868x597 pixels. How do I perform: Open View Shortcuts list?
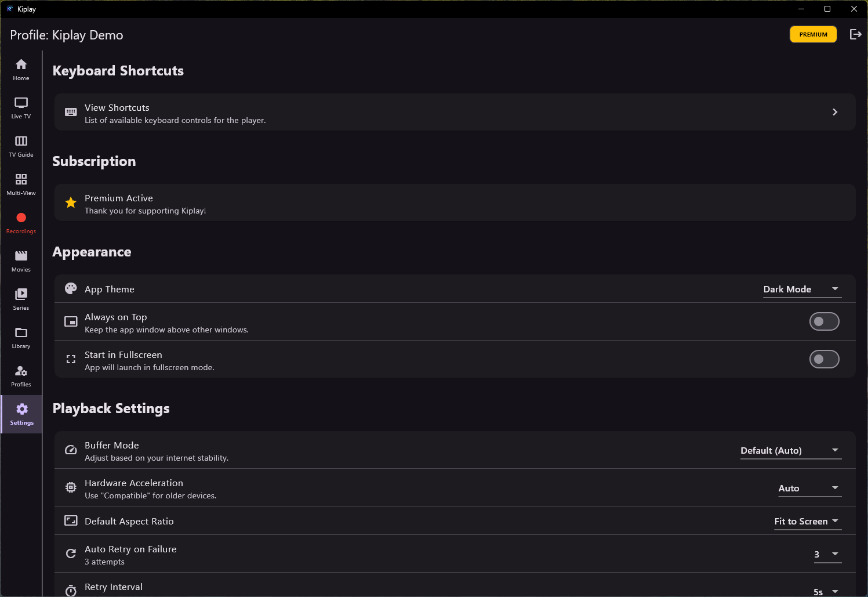(455, 112)
